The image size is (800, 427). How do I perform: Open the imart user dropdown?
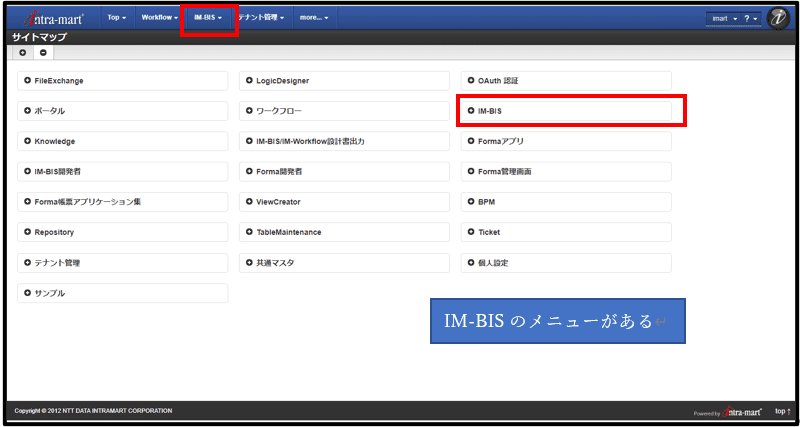(x=724, y=18)
